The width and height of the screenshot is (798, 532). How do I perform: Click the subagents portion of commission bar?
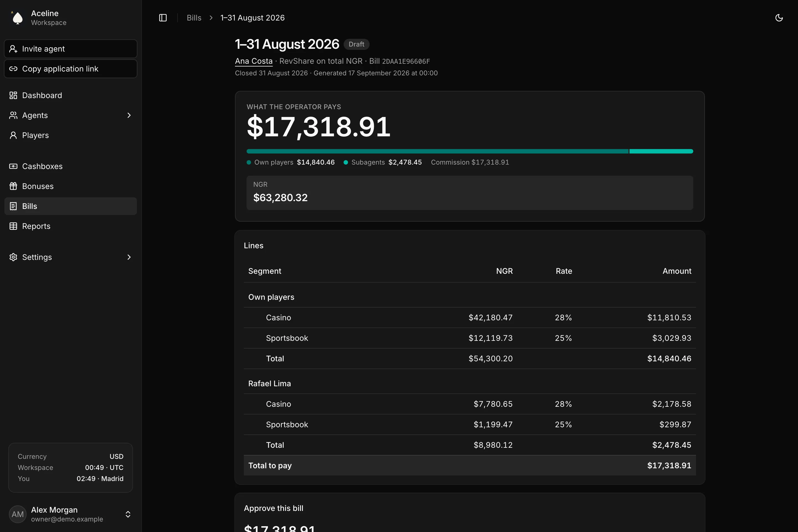(x=661, y=151)
